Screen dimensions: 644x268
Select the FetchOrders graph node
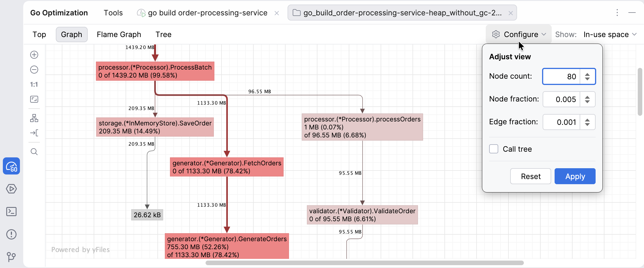tap(227, 167)
